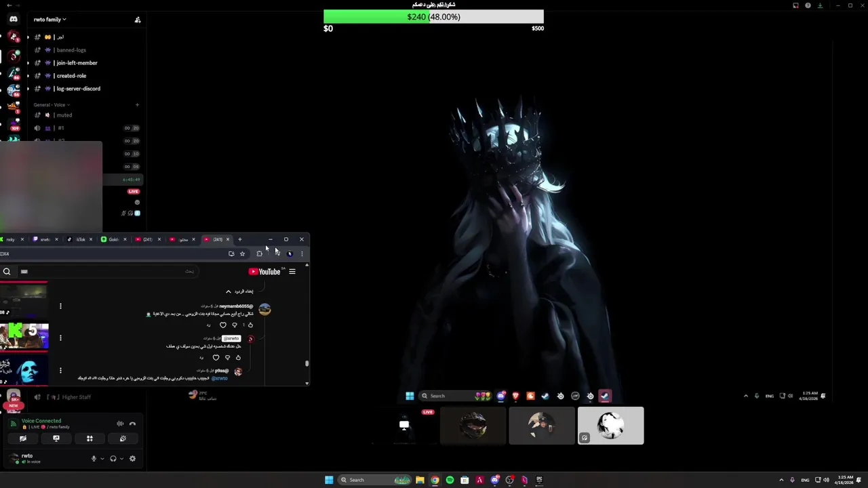Open Epic Games from taskbar
868x488 pixels.
tap(539, 480)
